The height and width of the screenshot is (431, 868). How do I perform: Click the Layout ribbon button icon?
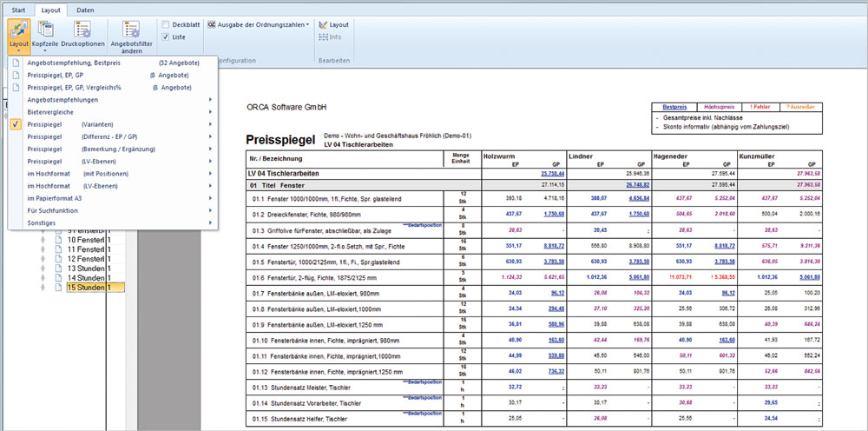point(18,28)
